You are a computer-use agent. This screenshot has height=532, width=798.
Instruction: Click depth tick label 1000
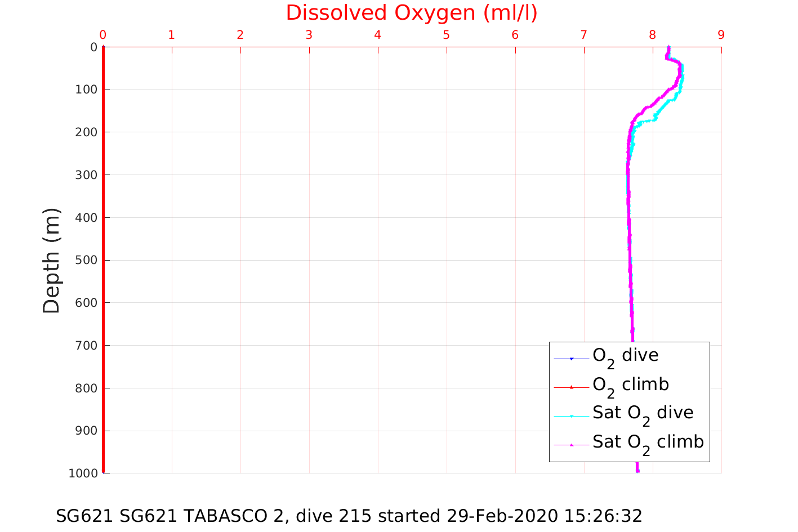pyautogui.click(x=83, y=473)
